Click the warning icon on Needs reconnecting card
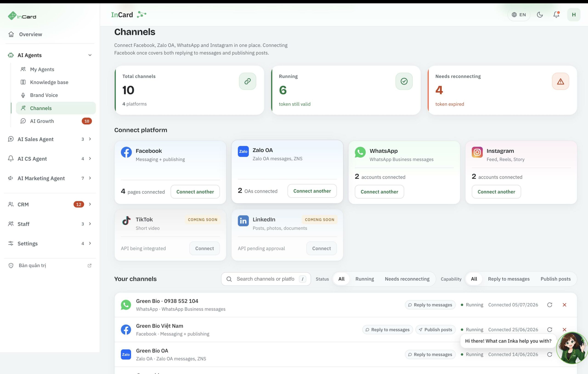588x374 pixels. click(560, 81)
